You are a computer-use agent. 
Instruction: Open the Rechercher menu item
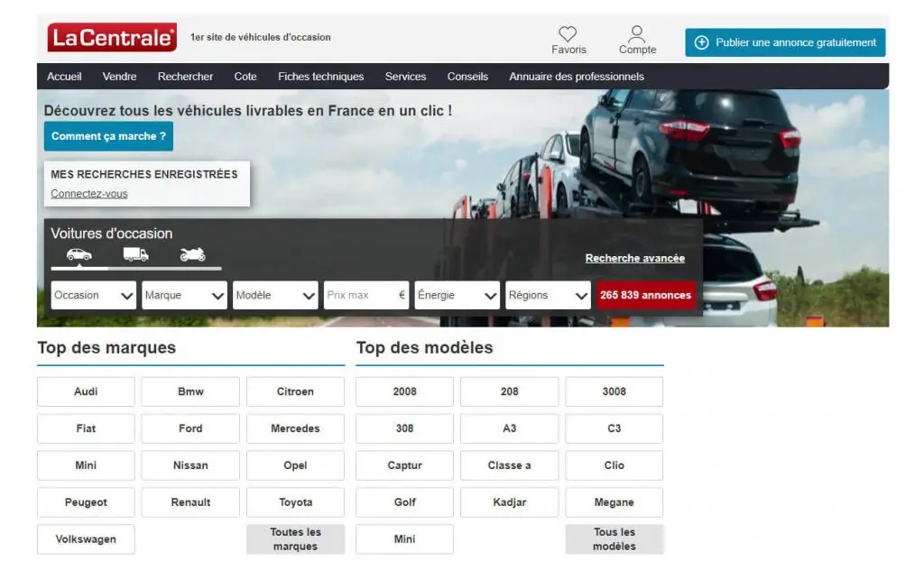[x=185, y=77]
